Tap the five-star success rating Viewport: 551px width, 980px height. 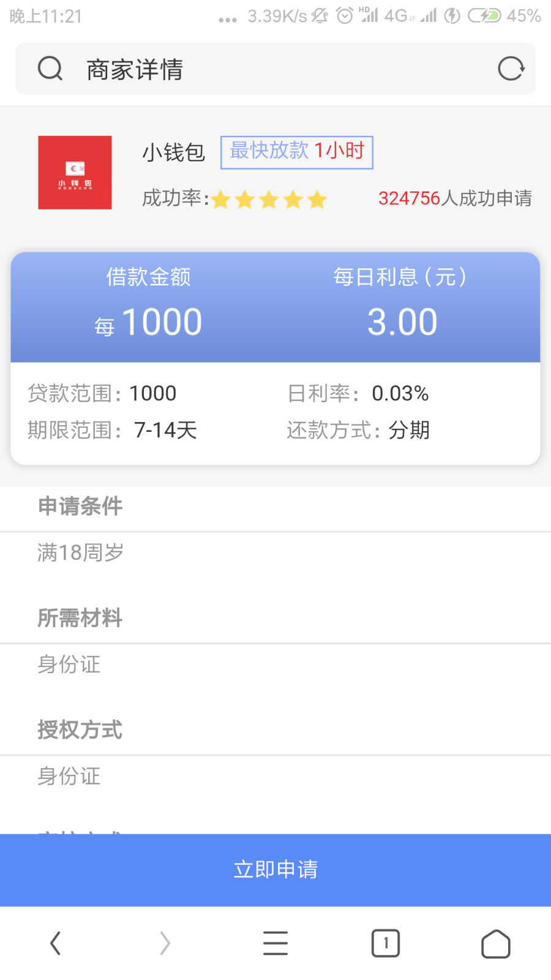click(269, 200)
